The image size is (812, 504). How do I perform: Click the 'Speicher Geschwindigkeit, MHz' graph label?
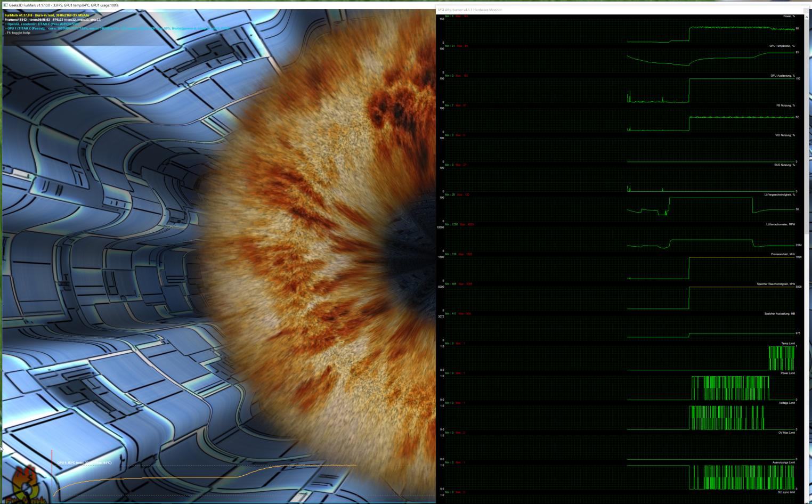776,284
